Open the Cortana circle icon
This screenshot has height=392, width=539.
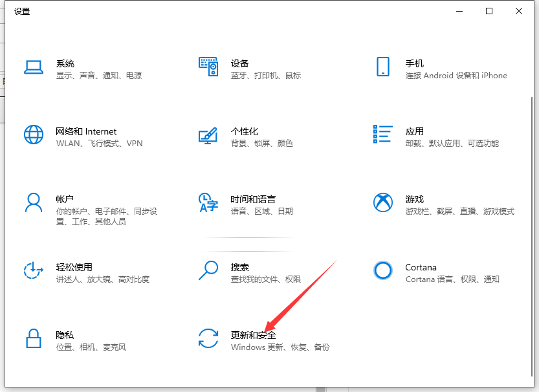[382, 270]
